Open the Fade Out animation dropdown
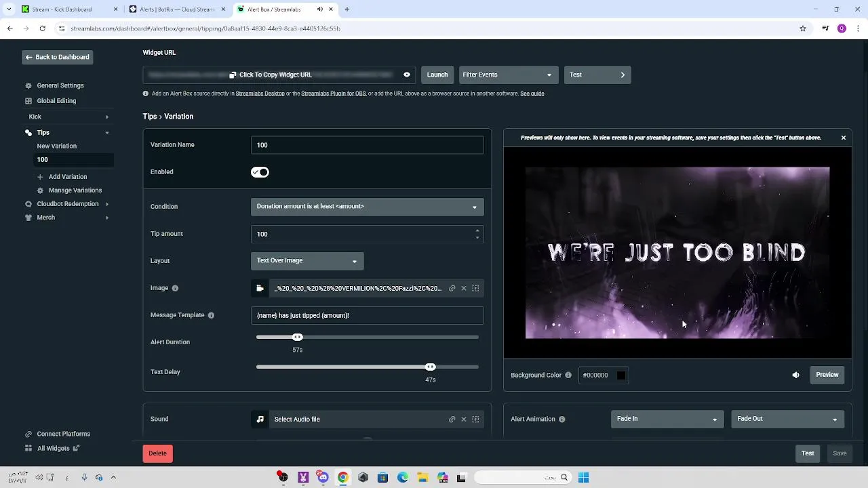 (787, 419)
